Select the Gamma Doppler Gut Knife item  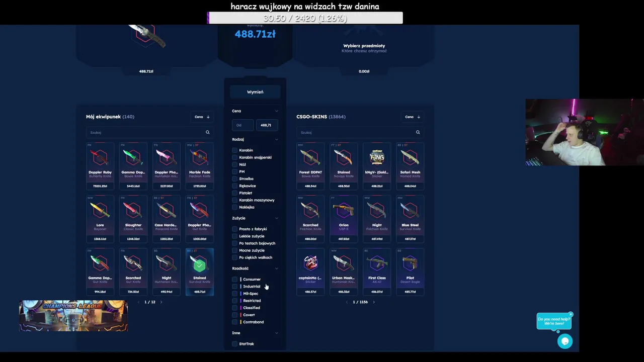pyautogui.click(x=100, y=271)
